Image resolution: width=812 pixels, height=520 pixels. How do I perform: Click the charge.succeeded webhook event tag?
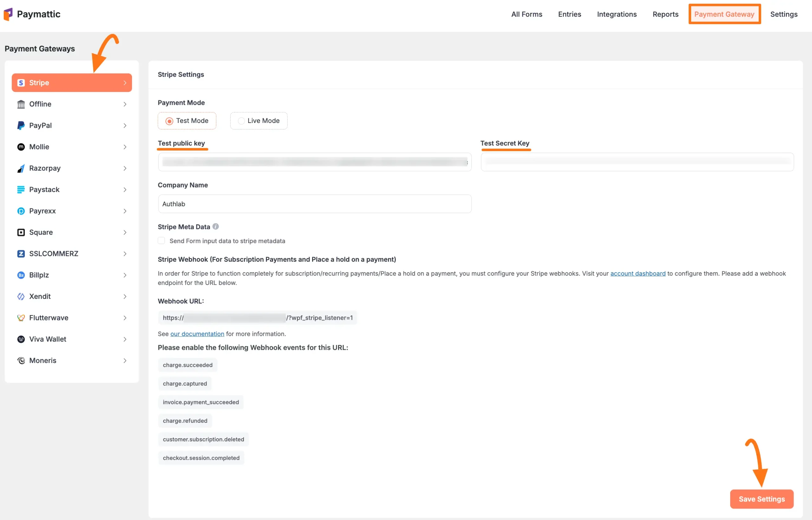(187, 365)
